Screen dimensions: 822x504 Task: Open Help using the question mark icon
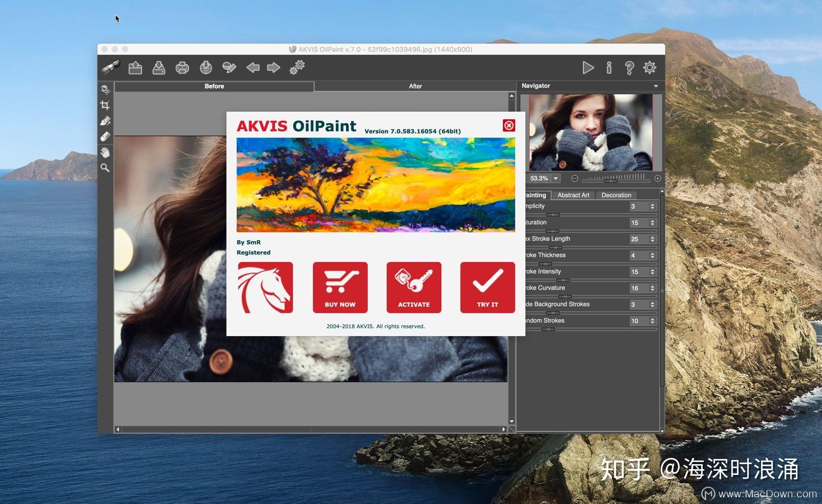pyautogui.click(x=628, y=67)
